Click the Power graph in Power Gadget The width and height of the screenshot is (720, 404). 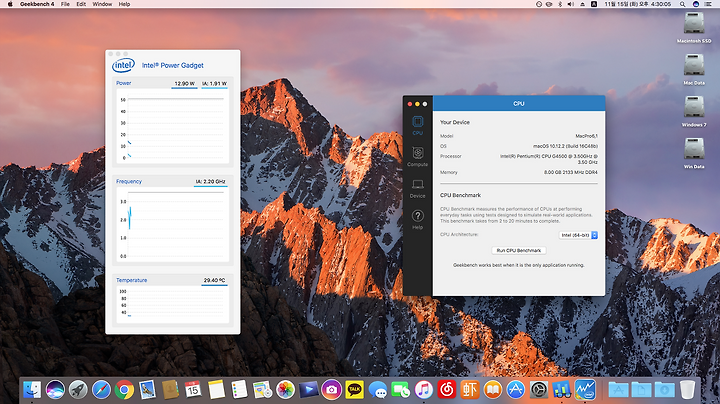tap(173, 126)
